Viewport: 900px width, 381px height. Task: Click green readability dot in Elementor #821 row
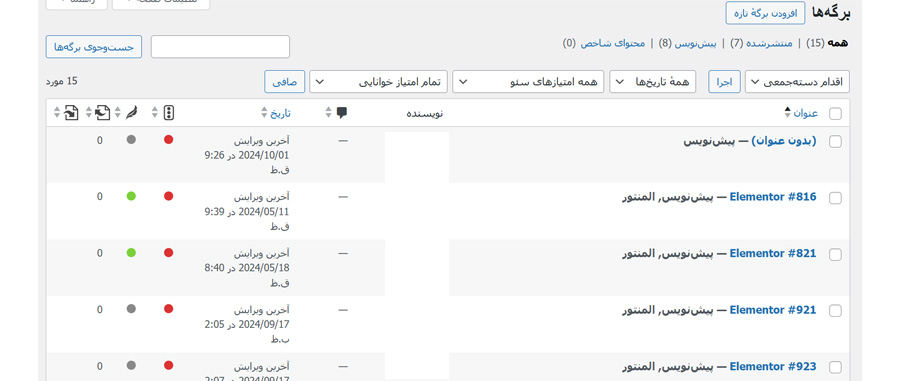pos(131,252)
